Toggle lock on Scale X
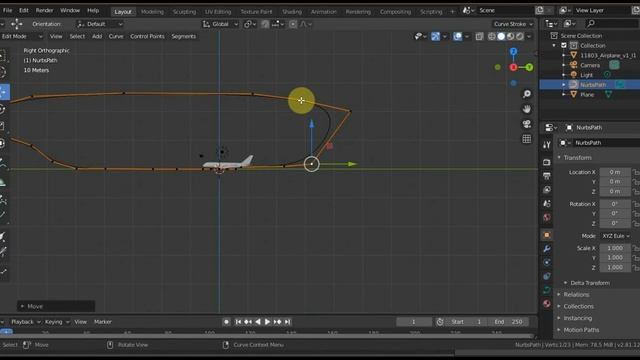This screenshot has height=360, width=640. click(x=636, y=248)
